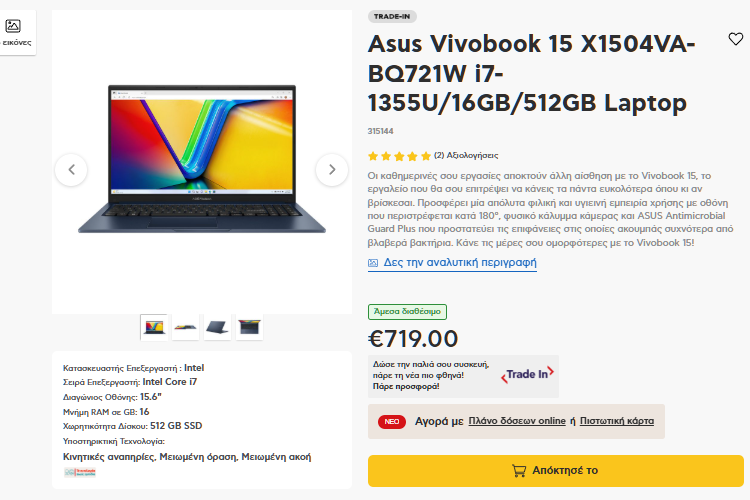The image size is (750, 500).
Task: Click the yellow Απόκτησέ το button
Action: [556, 471]
